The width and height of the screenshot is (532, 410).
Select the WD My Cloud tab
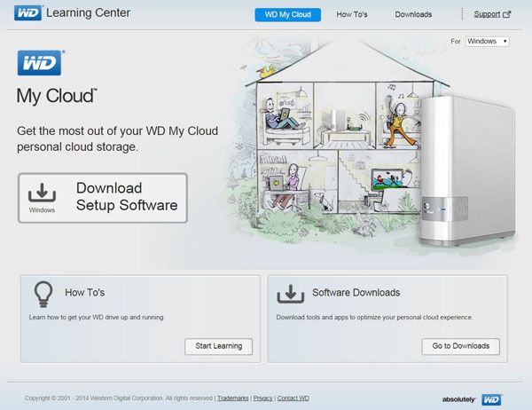287,14
